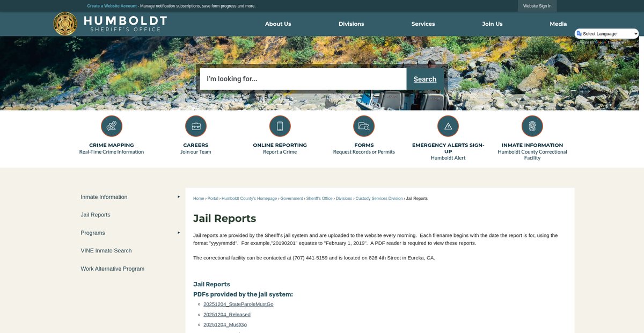The width and height of the screenshot is (644, 333).
Task: Click Forms Request Records or Permits text
Action: tap(364, 152)
